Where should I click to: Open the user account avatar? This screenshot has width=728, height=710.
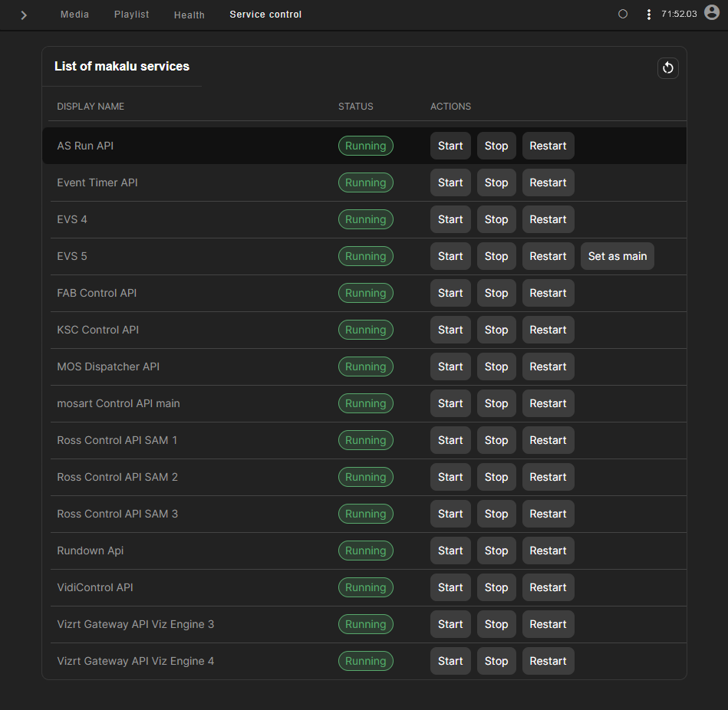(712, 12)
